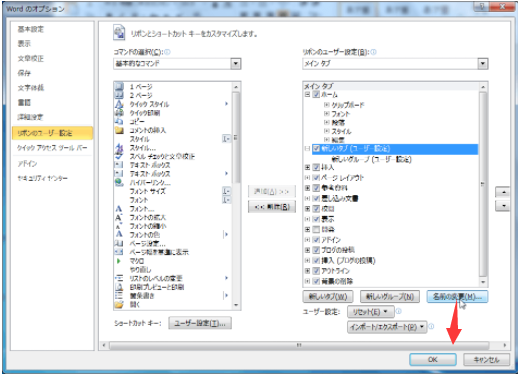Select the 1 ページ command icon
Image resolution: width=518 pixels, height=378 pixels.
pyautogui.click(x=119, y=87)
